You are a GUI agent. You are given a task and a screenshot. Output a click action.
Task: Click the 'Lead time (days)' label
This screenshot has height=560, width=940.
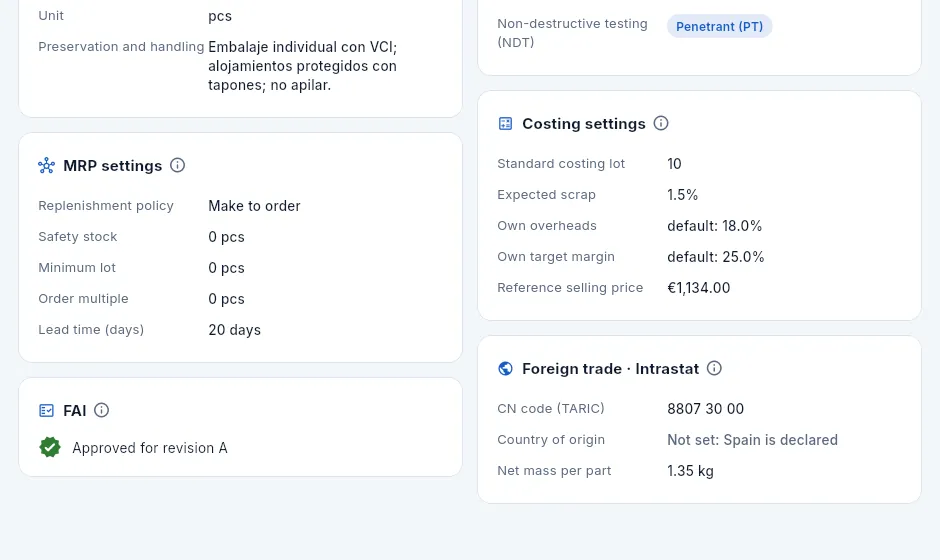click(x=91, y=330)
